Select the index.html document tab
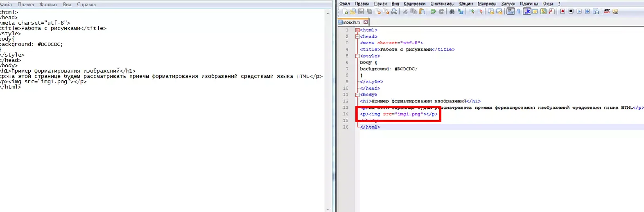Screen dimensions: 644x212 [x=351, y=22]
